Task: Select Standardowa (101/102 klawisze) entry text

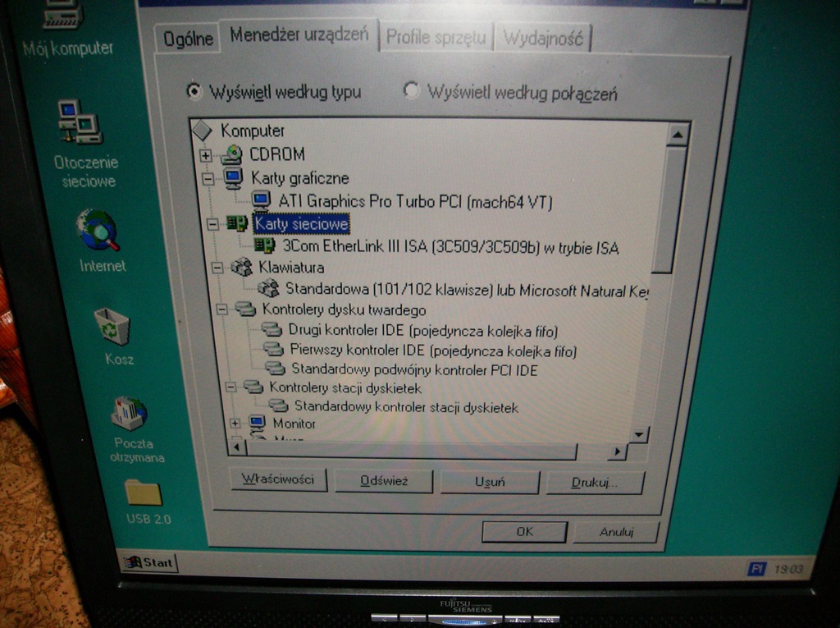Action: 467,290
